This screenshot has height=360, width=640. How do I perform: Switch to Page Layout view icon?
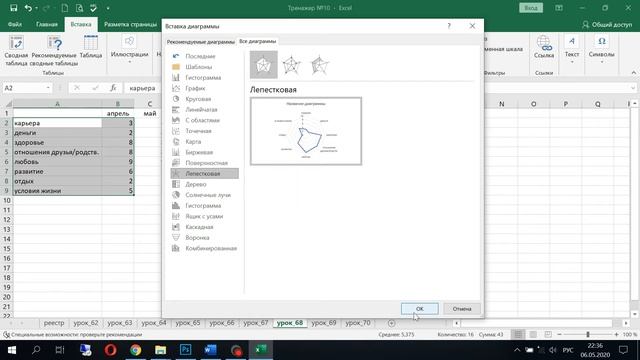(x=533, y=334)
